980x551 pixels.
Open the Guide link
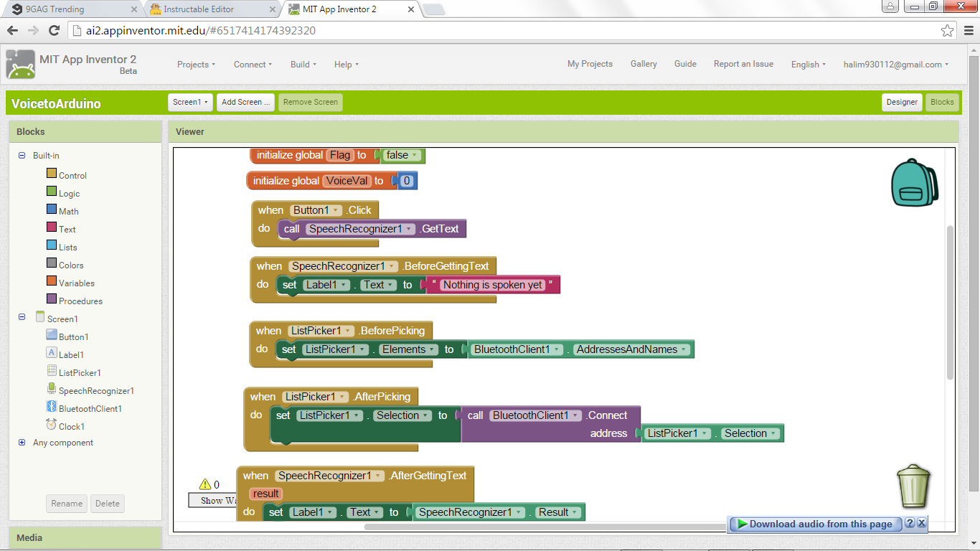(685, 64)
